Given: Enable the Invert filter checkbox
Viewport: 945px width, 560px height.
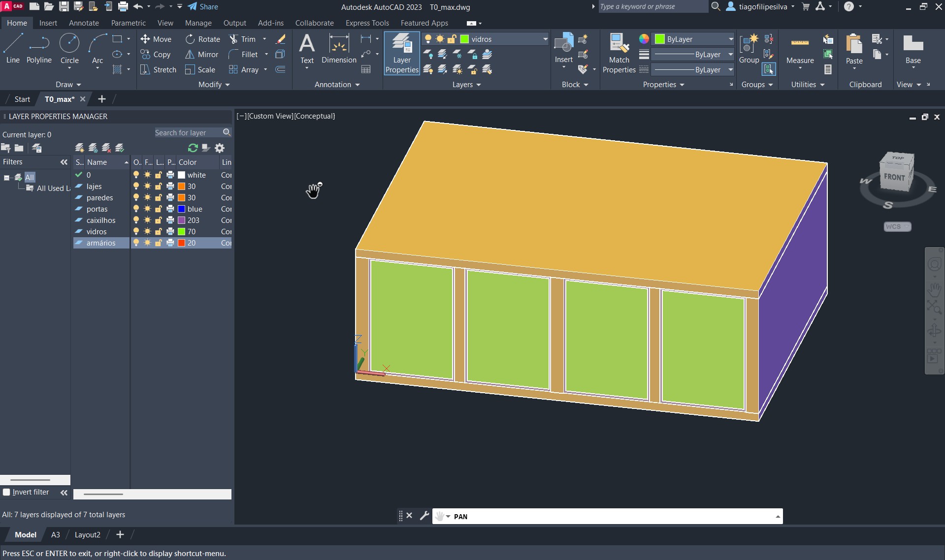Looking at the screenshot, I should pyautogui.click(x=7, y=492).
